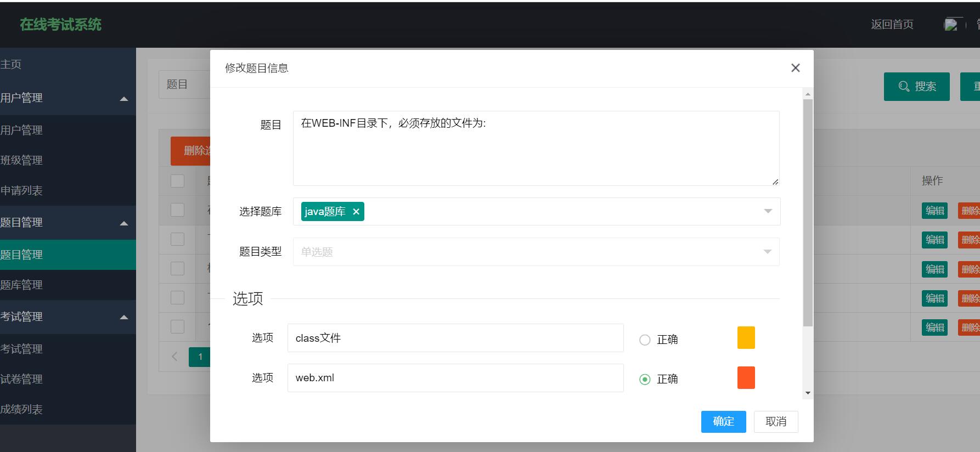This screenshot has height=452, width=980.
Task: Mark class文件 option as 正确
Action: pos(645,340)
